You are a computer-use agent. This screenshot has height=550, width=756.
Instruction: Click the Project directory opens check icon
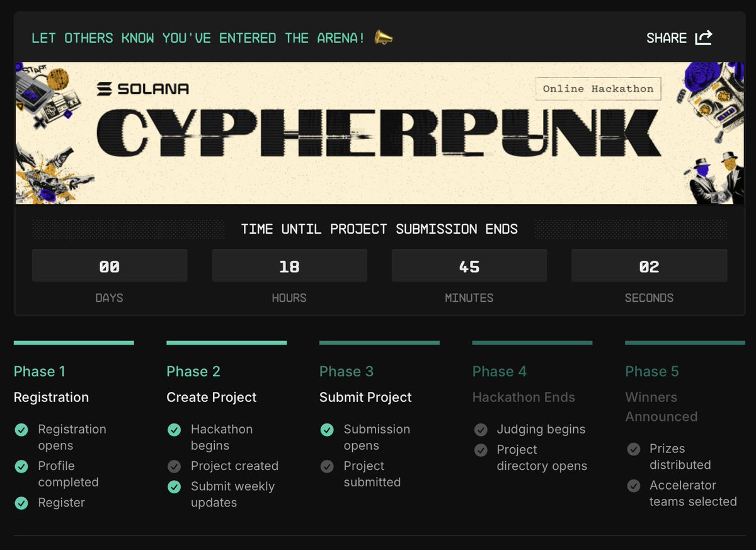coord(481,450)
